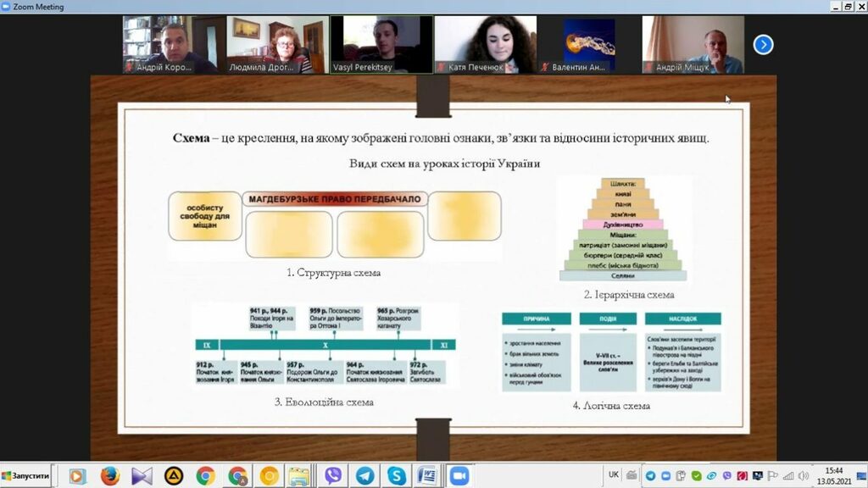Launch Telegram from the taskbar

pyautogui.click(x=364, y=476)
